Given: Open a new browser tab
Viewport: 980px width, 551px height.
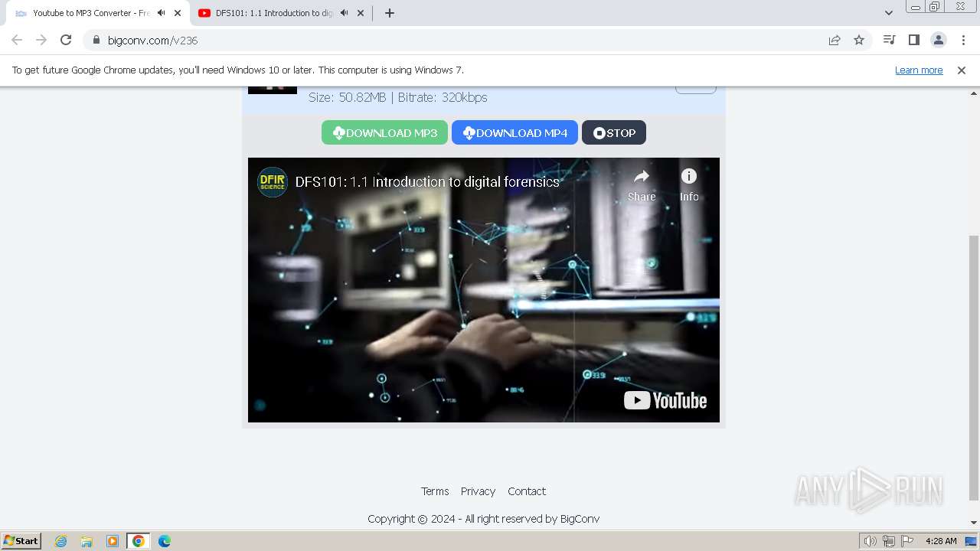Looking at the screenshot, I should 390,13.
